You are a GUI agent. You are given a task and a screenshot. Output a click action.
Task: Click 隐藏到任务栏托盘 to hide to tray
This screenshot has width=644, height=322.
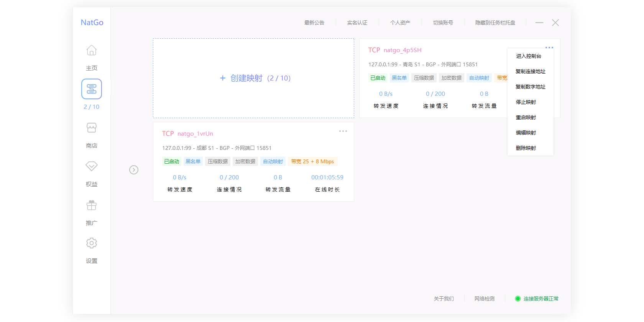point(495,23)
